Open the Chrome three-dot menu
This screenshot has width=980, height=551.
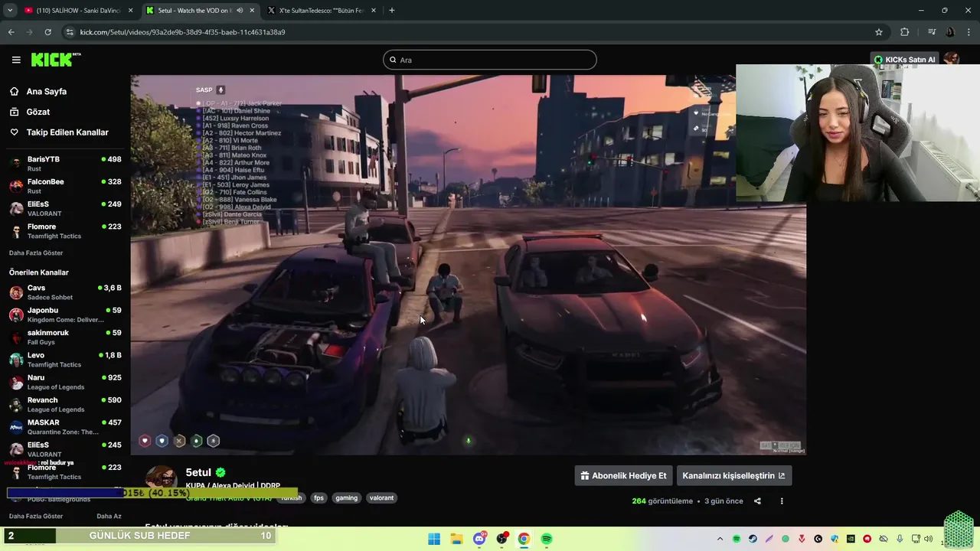(969, 32)
